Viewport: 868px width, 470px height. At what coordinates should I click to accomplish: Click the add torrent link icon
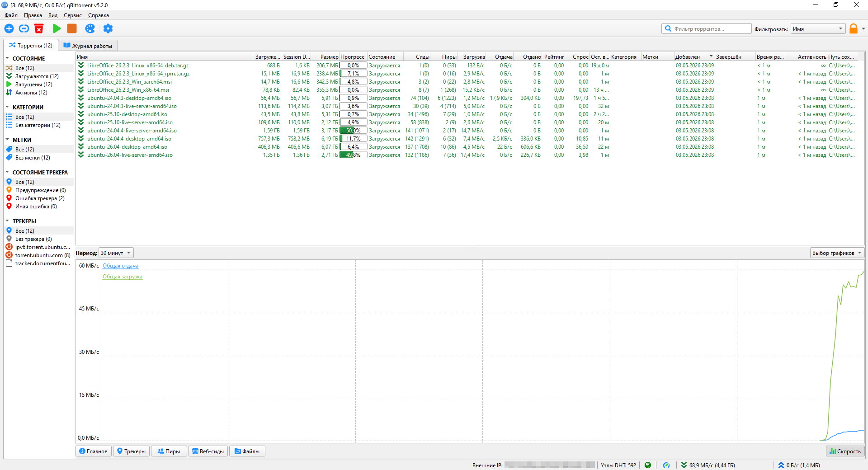click(x=24, y=28)
